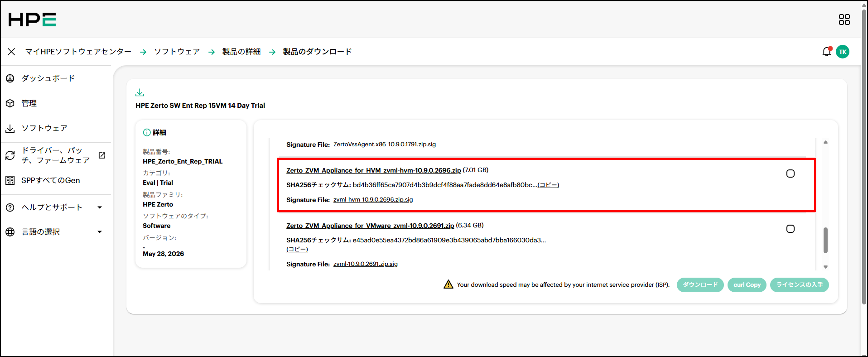Open the apps grid menu icon
The width and height of the screenshot is (868, 357).
tap(844, 19)
